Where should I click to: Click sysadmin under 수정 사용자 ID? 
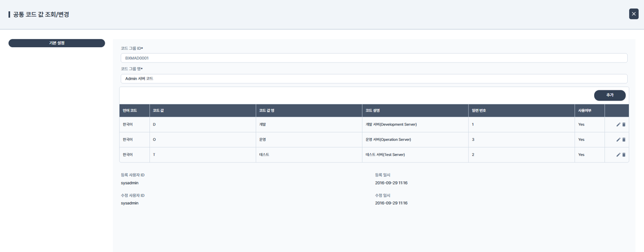coord(130,203)
